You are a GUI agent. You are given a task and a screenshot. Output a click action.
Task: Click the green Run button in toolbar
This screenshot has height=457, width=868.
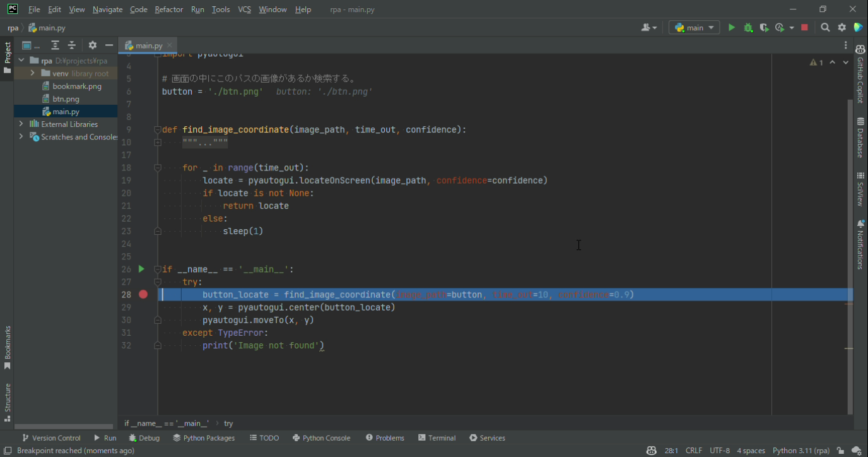pyautogui.click(x=731, y=28)
